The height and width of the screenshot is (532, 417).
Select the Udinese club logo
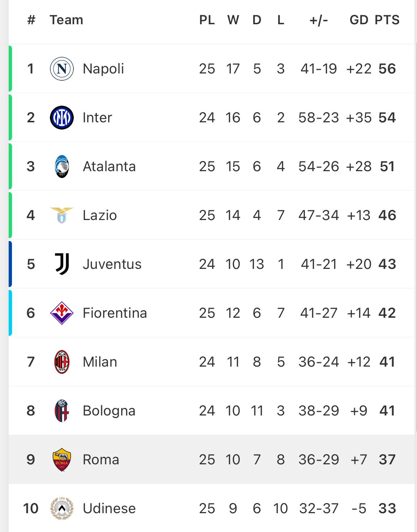pos(62,508)
